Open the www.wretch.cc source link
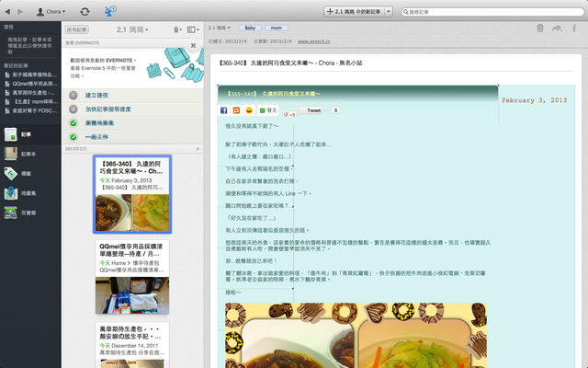The height and width of the screenshot is (368, 588). [x=314, y=41]
